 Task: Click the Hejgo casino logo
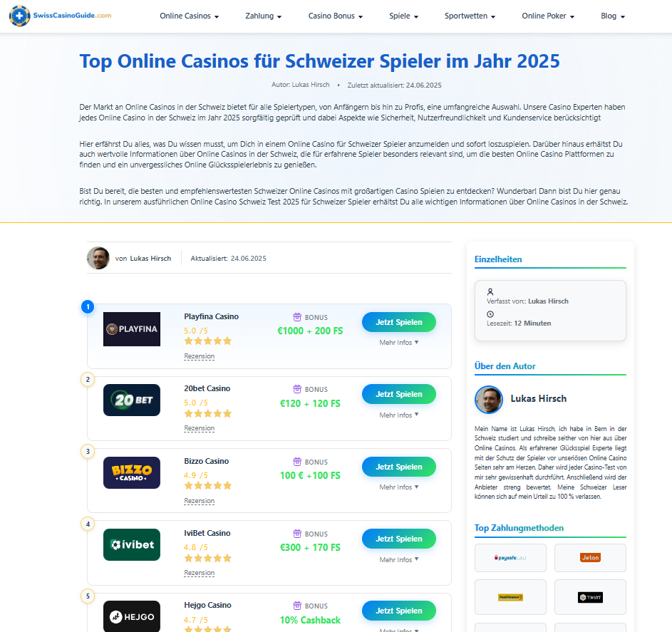[132, 616]
